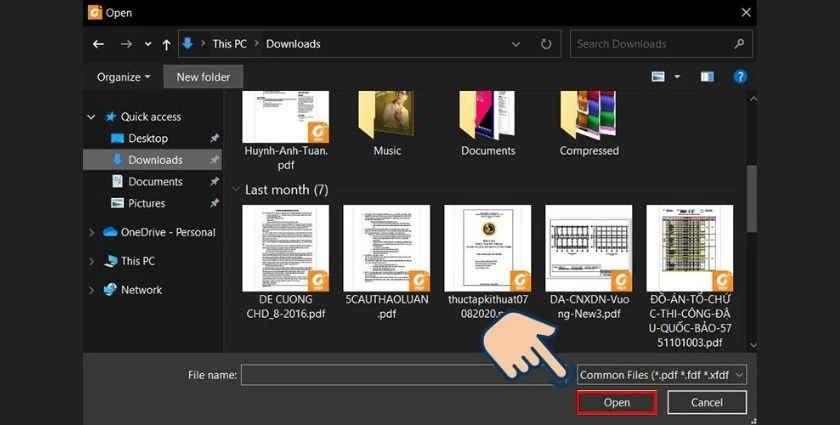Open the view options dropdown arrow
Viewport: 840px width, 425px height.
coord(677,77)
